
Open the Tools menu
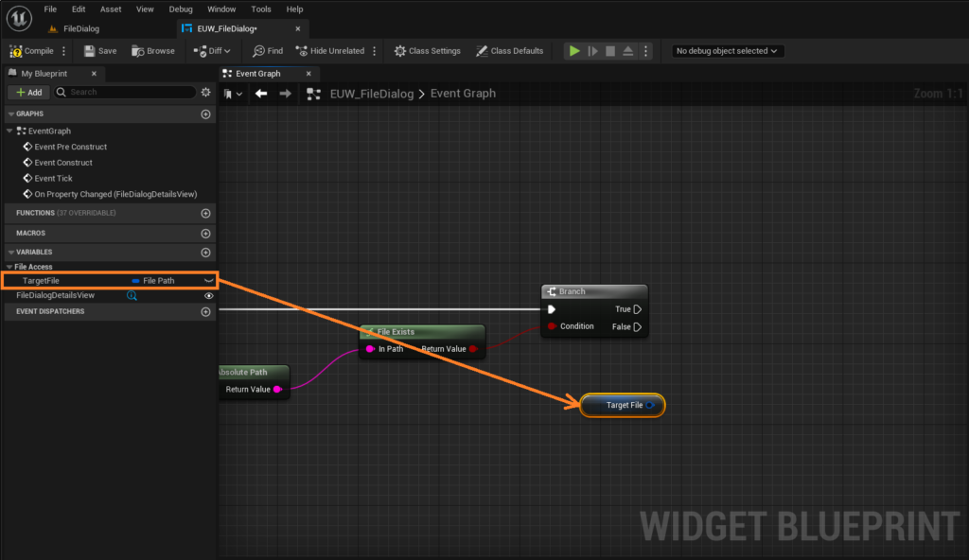[261, 9]
